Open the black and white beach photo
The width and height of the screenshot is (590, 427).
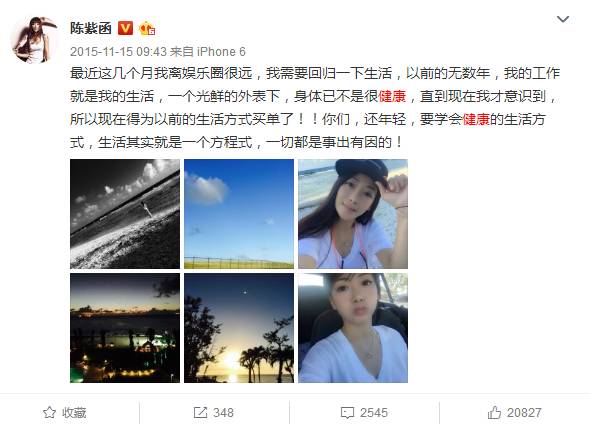click(125, 214)
